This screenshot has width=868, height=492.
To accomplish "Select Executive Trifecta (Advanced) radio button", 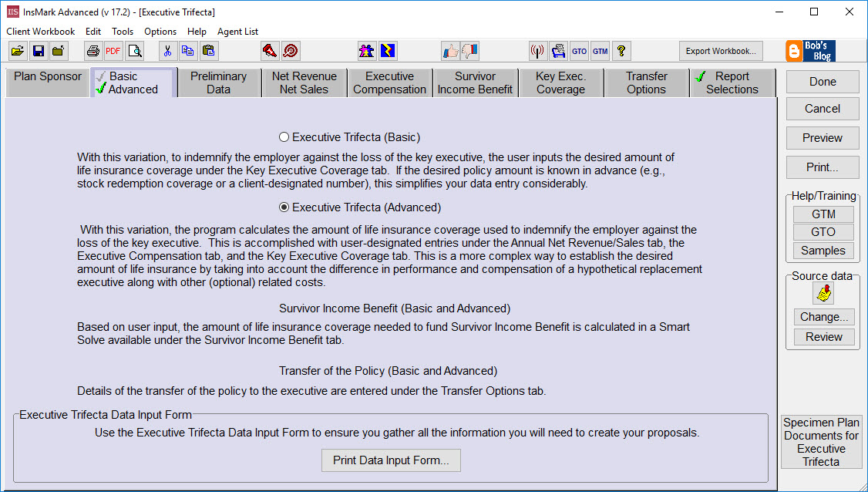I will (284, 207).
